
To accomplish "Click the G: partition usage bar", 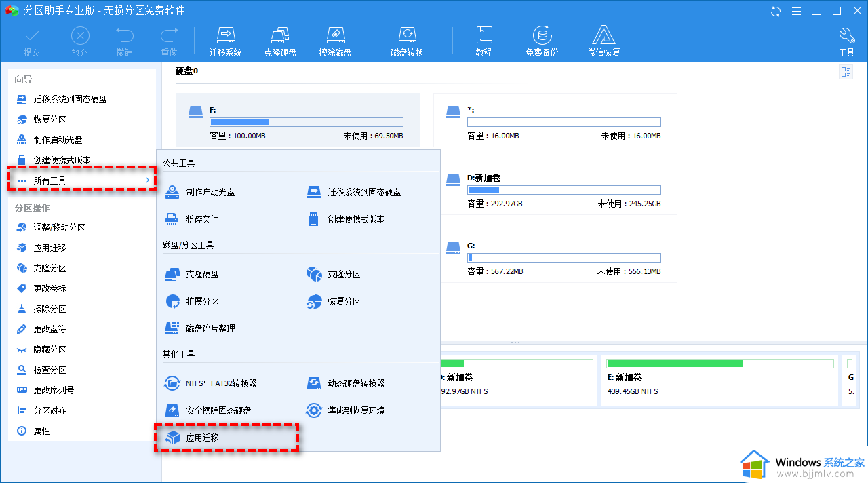I will (564, 258).
